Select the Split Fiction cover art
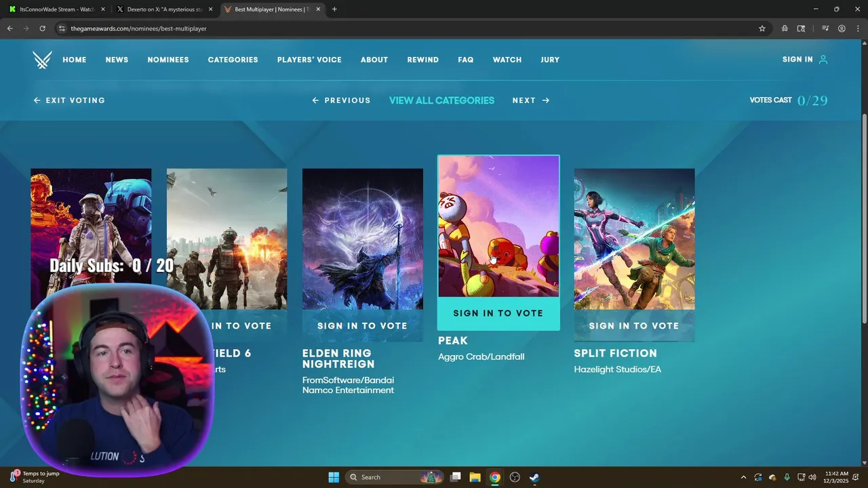Image resolution: width=868 pixels, height=488 pixels. tap(634, 239)
